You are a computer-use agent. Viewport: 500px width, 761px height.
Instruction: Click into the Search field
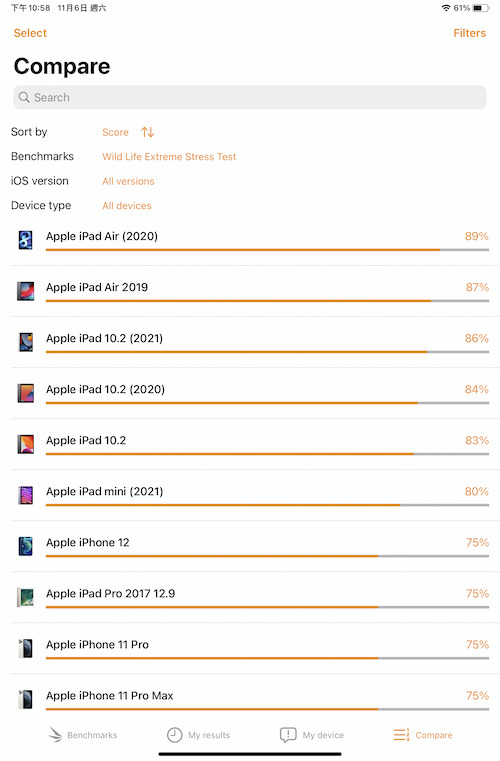[250, 98]
